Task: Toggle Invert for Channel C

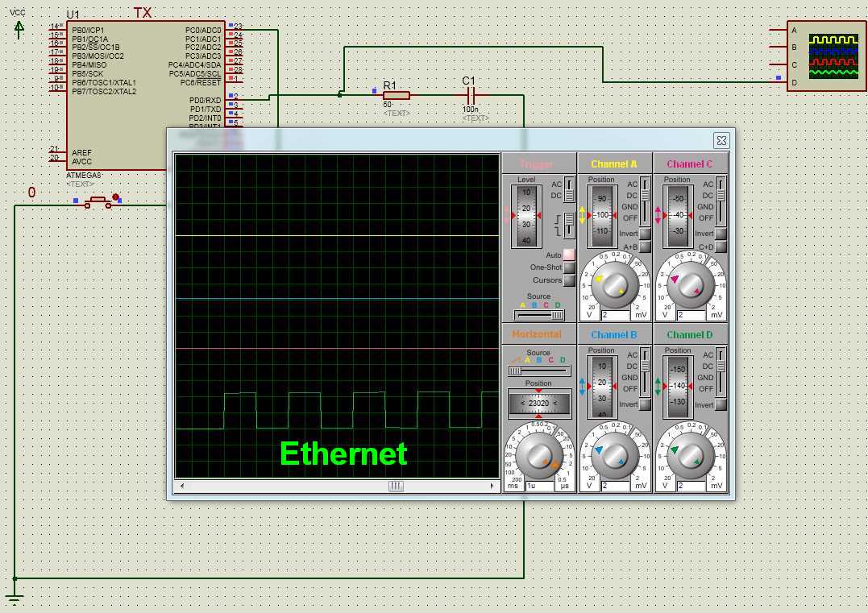Action: pos(721,234)
